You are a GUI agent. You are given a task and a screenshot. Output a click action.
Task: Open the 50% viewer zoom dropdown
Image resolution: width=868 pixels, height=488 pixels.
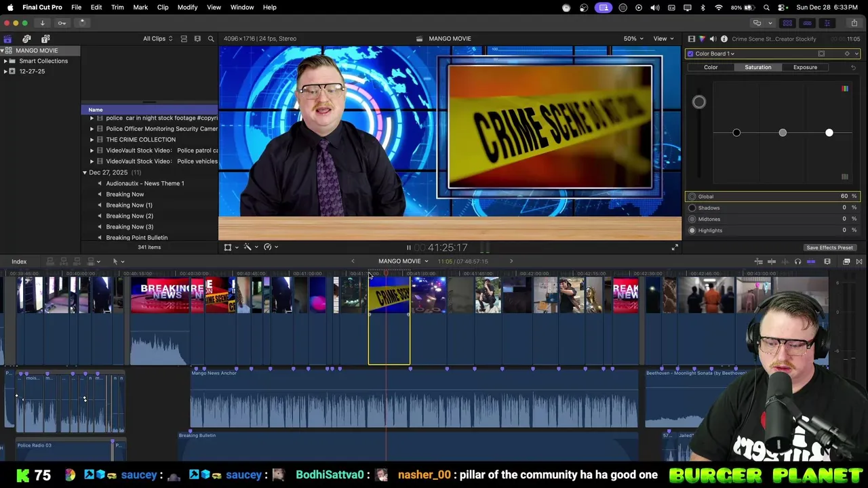tap(633, 39)
